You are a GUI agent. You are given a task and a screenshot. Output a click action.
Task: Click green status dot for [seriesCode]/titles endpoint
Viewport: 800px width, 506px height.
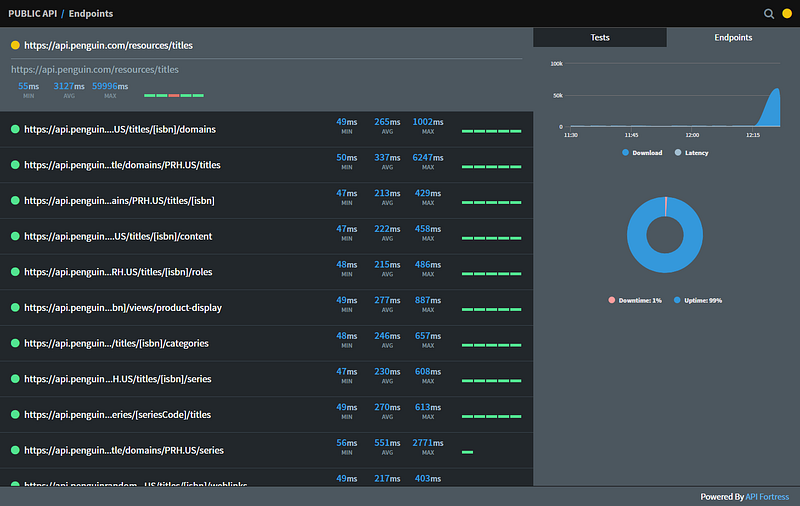coord(15,414)
